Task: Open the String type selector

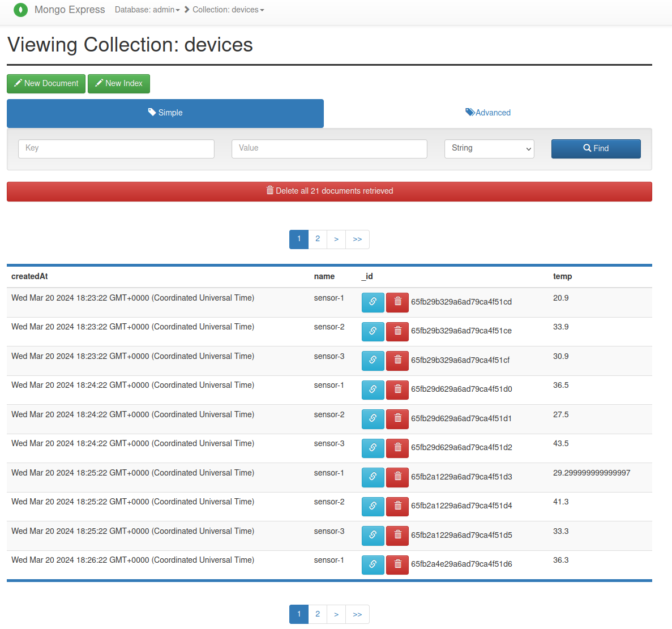Action: (x=489, y=148)
